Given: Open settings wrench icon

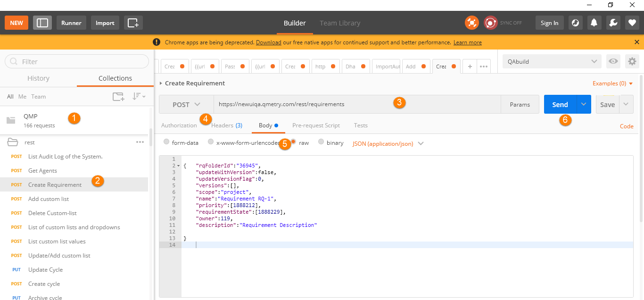Looking at the screenshot, I should click(x=613, y=23).
